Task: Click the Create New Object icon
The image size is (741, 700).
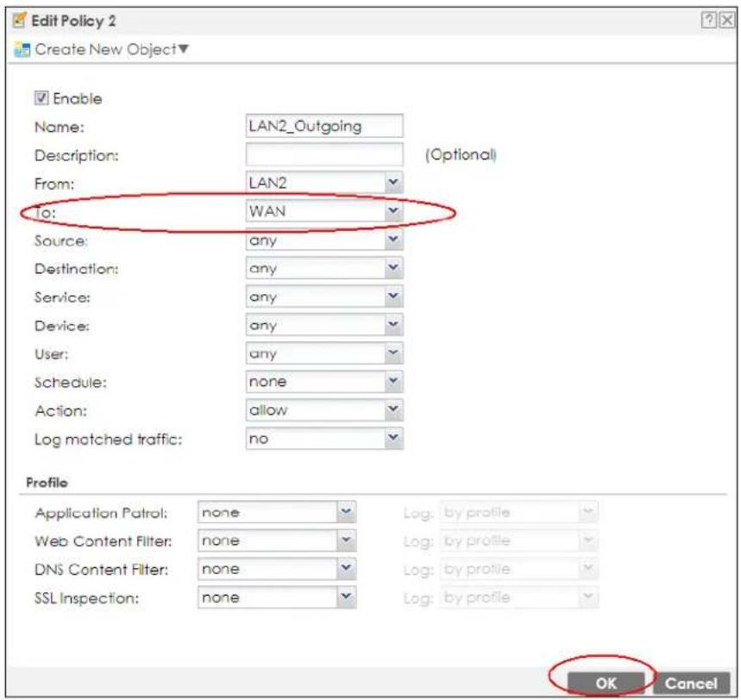Action: [x=22, y=49]
